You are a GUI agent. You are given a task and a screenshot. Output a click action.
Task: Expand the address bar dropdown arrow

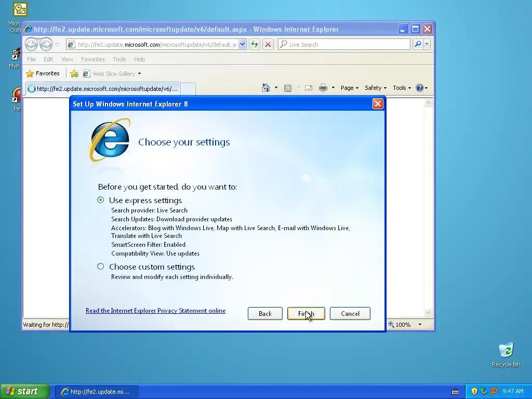point(242,45)
